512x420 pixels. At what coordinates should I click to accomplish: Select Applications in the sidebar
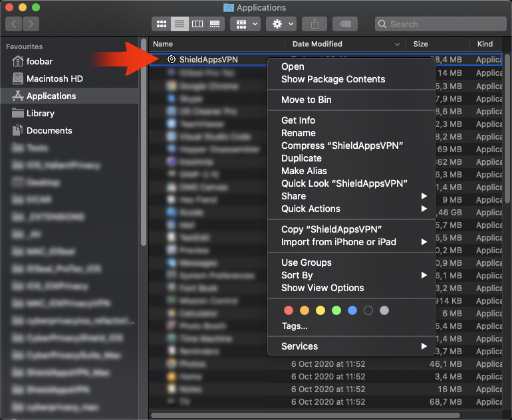point(69,96)
